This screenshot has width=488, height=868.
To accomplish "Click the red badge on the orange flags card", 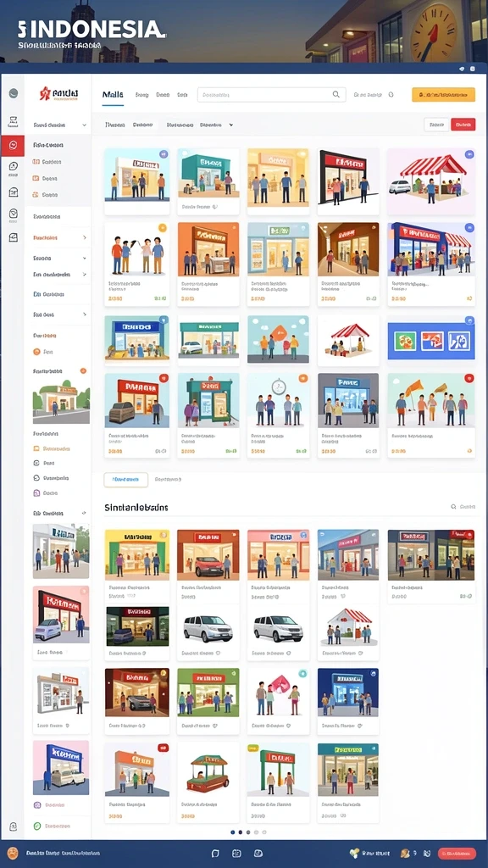I will pos(469,379).
